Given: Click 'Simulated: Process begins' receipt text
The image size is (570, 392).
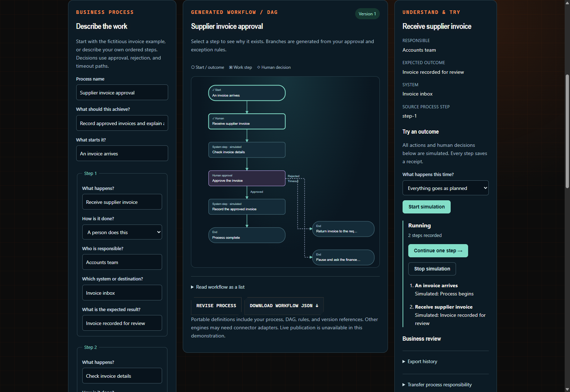Looking at the screenshot, I should [444, 294].
